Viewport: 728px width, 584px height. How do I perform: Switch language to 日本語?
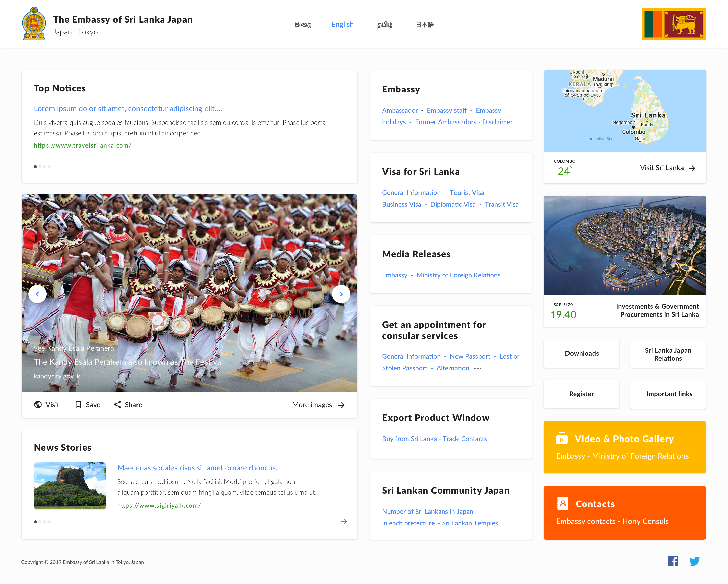pos(424,24)
